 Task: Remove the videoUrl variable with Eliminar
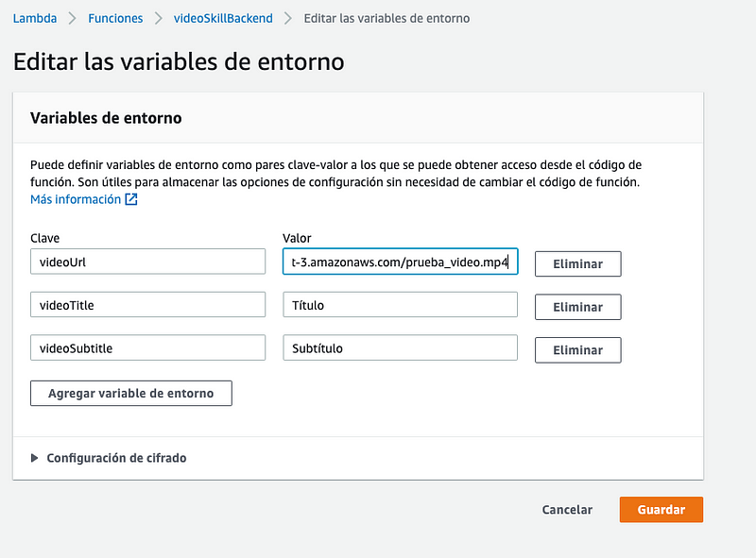pyautogui.click(x=577, y=263)
